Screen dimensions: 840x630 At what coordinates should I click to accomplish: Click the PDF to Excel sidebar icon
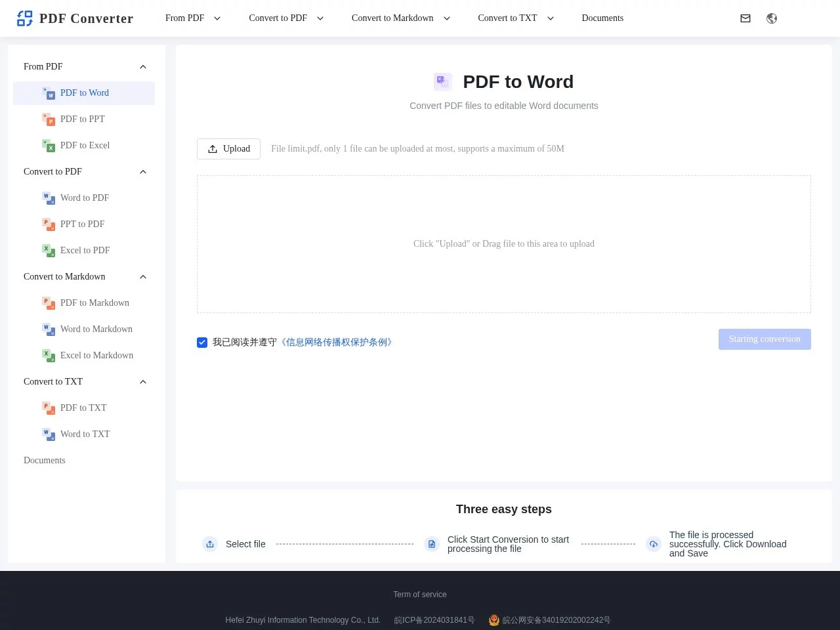[49, 146]
